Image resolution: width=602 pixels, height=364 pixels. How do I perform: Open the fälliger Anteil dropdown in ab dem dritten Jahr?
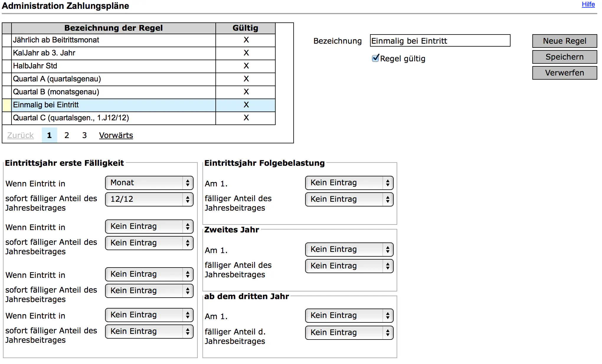pos(349,333)
